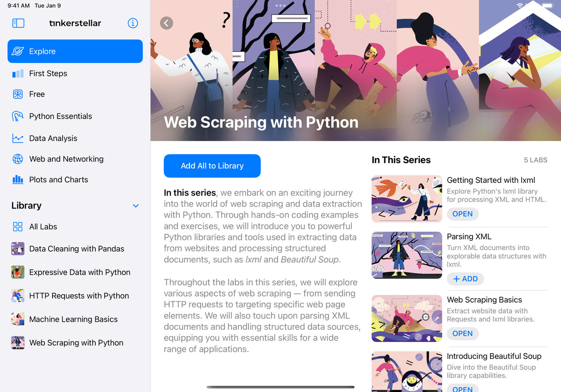Click the Web Scraping Basics thumbnail
561x392 pixels.
pyautogui.click(x=406, y=319)
